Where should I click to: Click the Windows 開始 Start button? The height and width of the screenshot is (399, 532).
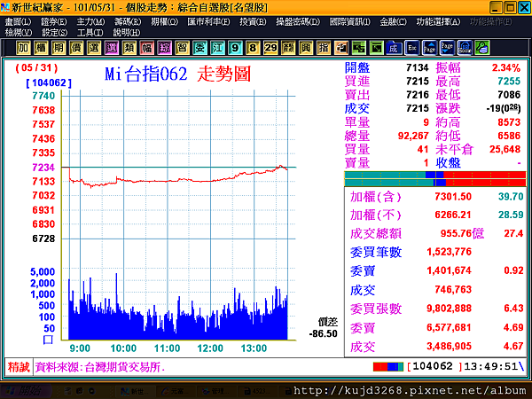point(26,391)
